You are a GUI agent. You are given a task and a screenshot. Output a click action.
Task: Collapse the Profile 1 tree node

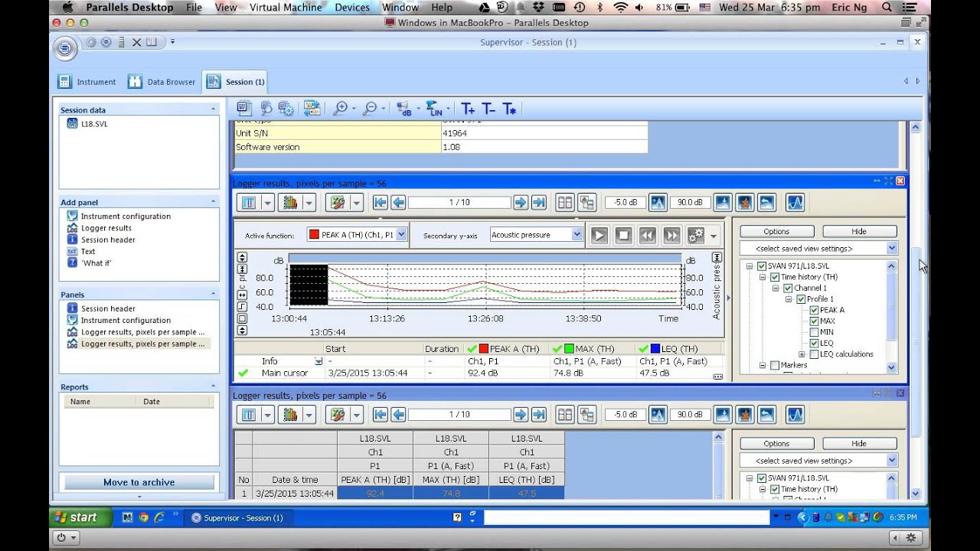[789, 299]
